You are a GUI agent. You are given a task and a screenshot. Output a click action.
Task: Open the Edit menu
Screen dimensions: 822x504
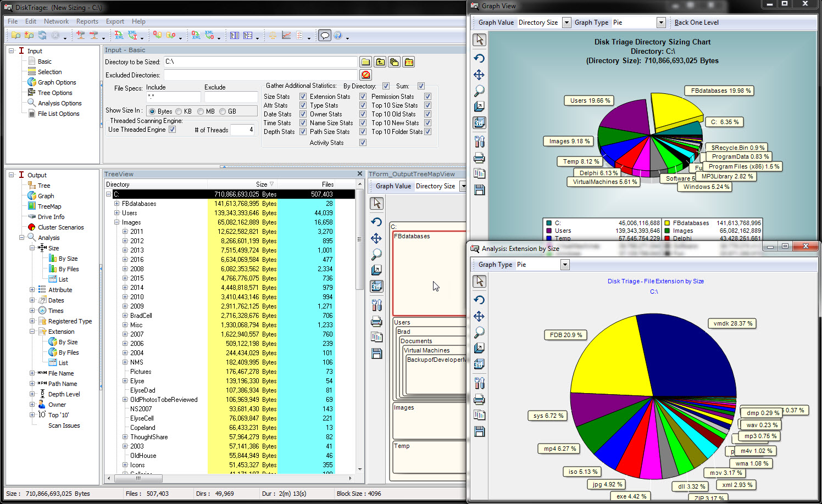(x=31, y=21)
